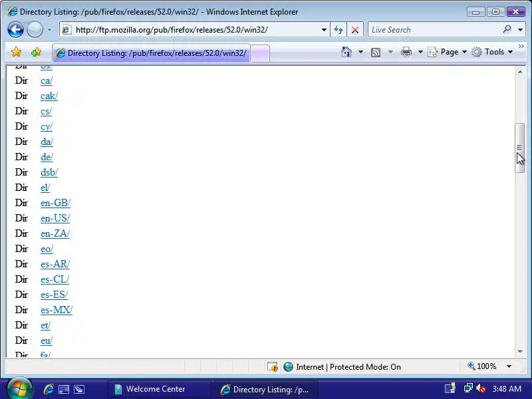The height and width of the screenshot is (399, 532).
Task: Open the cak/ directory link
Action: 49,96
